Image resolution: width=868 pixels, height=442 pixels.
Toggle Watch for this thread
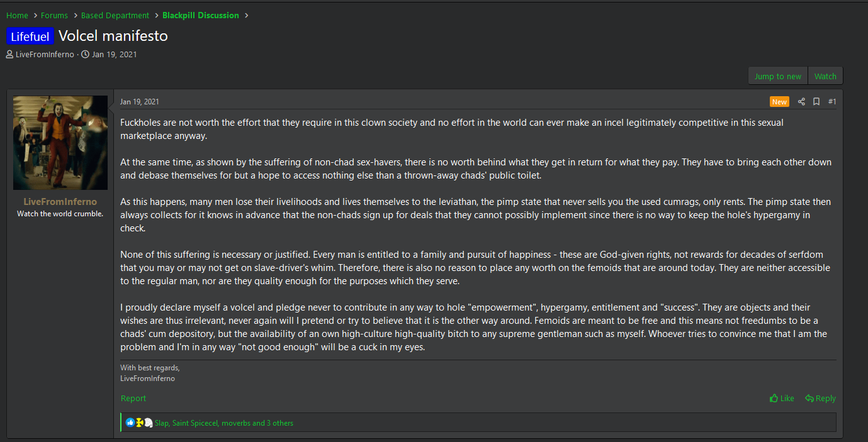coord(825,76)
